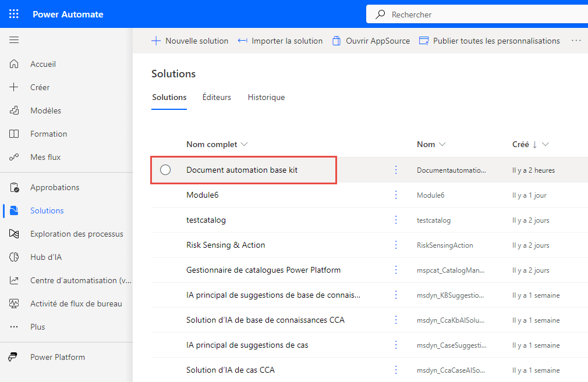588x382 pixels.
Task: Open Mes flux in navigation
Action: click(x=45, y=157)
